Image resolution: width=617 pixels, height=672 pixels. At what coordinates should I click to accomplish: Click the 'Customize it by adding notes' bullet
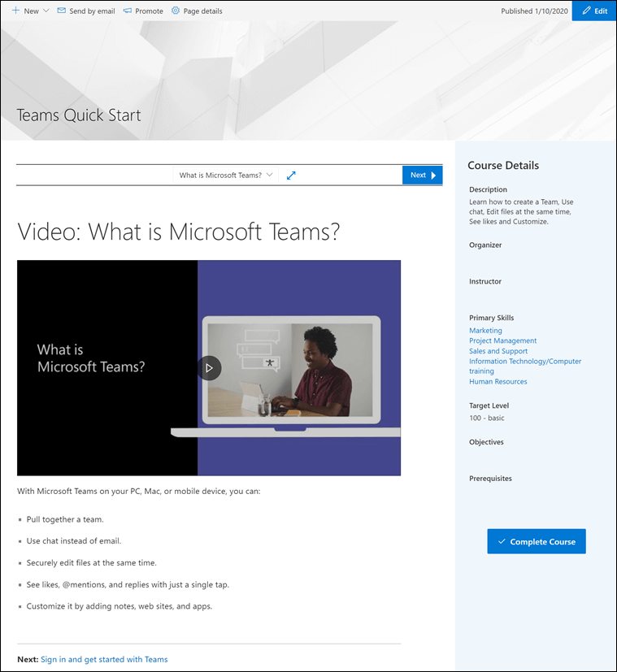click(x=119, y=606)
